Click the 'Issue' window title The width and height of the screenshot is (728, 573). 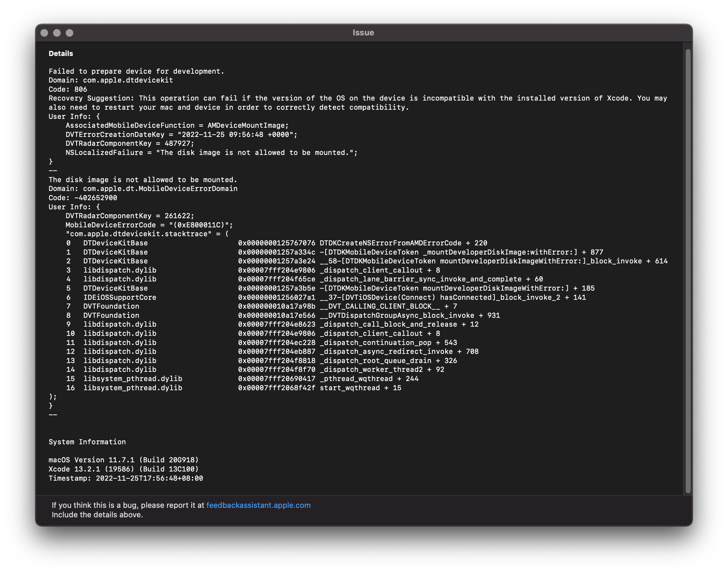pos(363,33)
